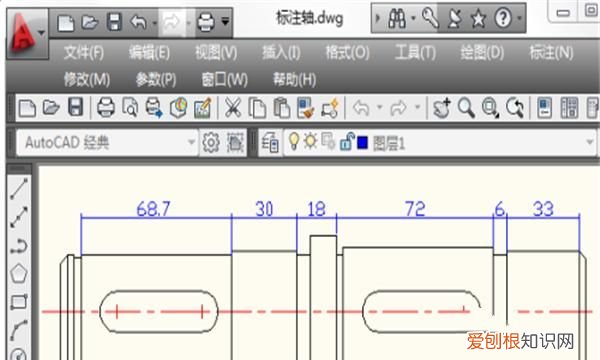Click Undo in the quick access toolbar
The image size is (600, 360).
pos(138,22)
